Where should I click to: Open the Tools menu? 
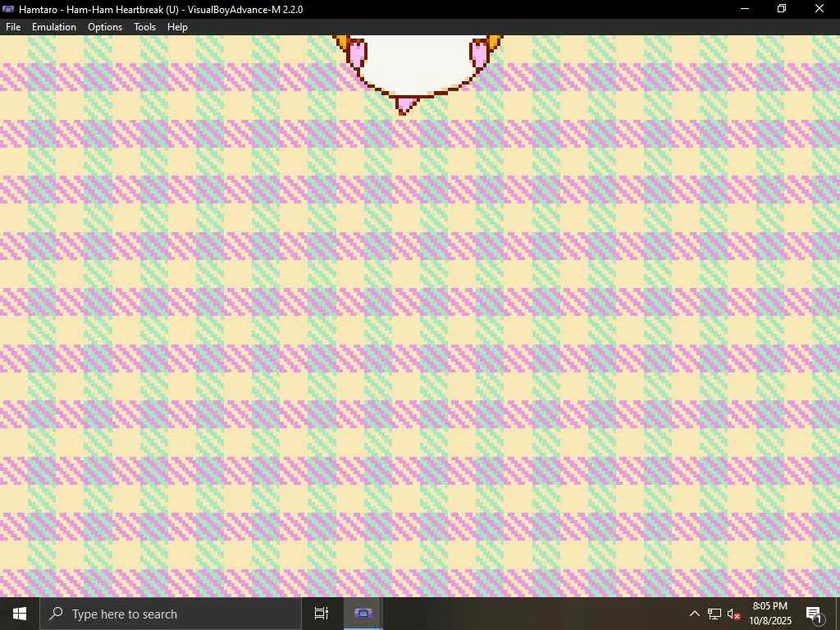coord(144,27)
